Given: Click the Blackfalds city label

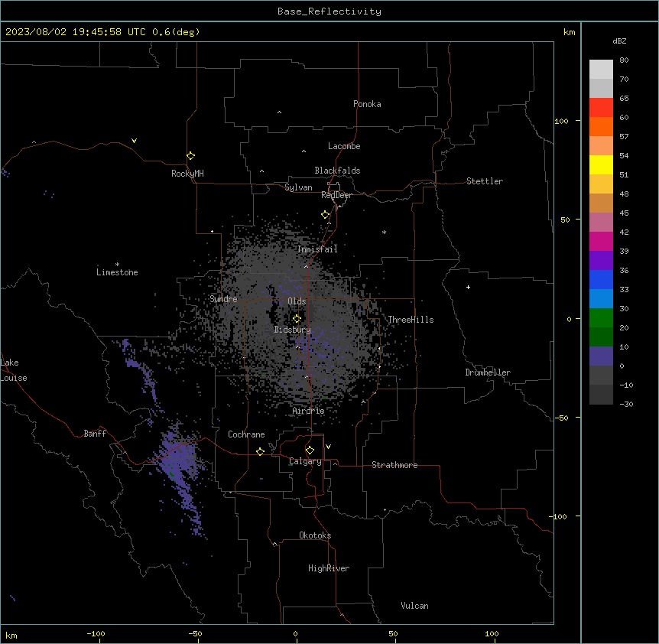Looking at the screenshot, I should [x=337, y=171].
